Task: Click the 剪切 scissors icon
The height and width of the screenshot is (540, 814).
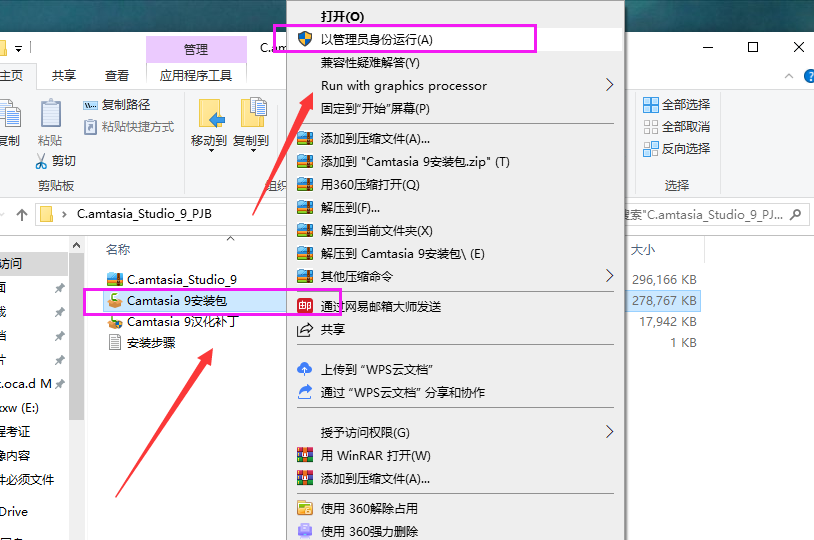Action: coord(41,161)
